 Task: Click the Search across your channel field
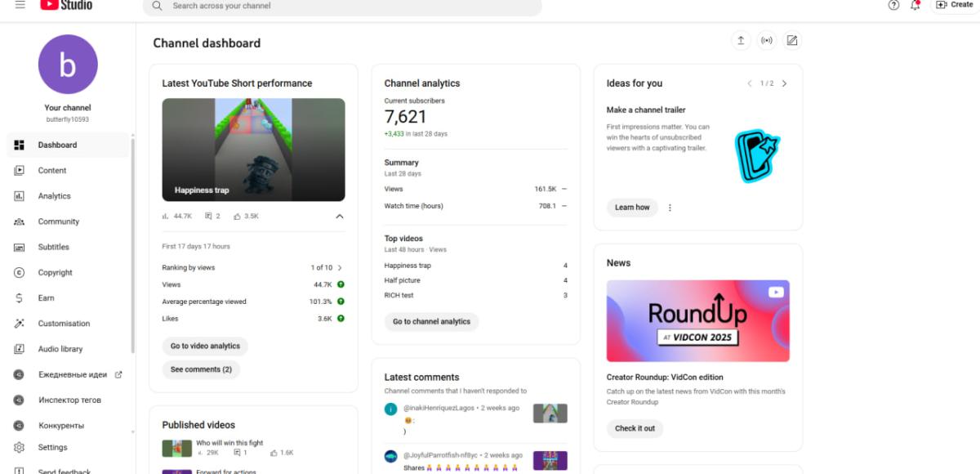point(342,6)
